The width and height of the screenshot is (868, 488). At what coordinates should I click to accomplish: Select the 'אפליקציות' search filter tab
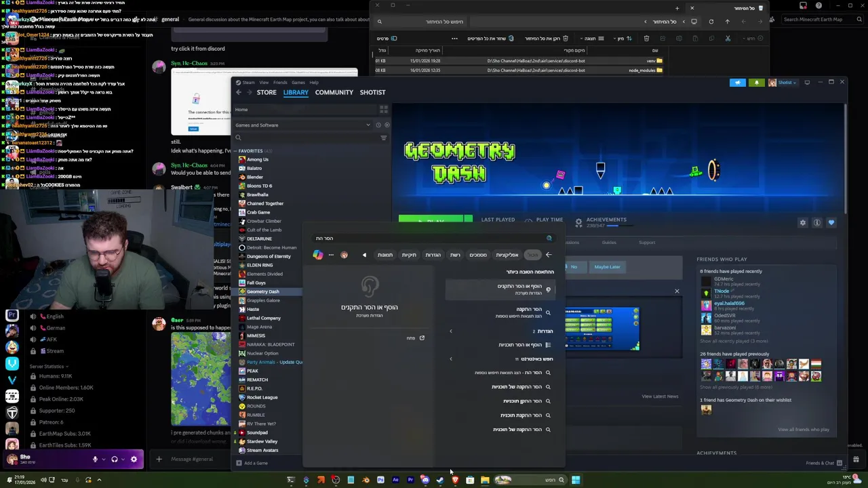[507, 255]
